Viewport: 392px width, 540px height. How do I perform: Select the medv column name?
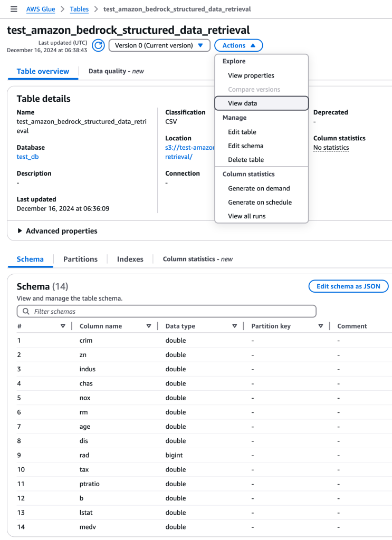point(88,527)
